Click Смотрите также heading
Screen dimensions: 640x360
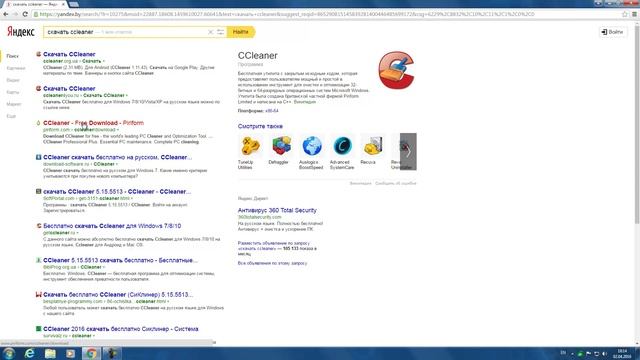pos(260,127)
